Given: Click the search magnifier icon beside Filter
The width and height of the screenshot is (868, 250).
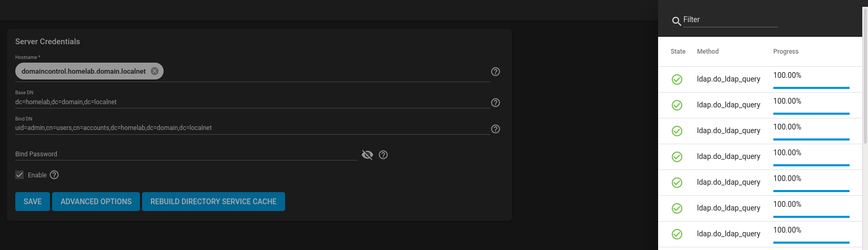Looking at the screenshot, I should point(677,22).
